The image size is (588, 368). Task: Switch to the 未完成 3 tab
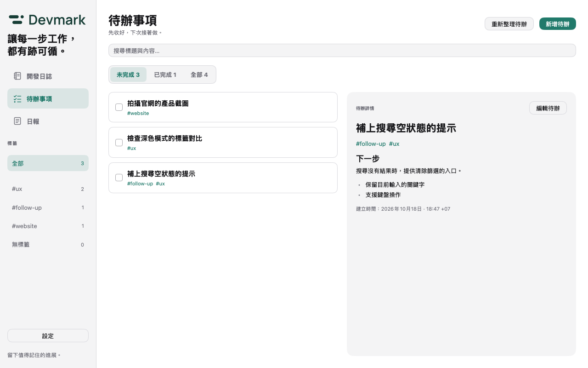[128, 75]
